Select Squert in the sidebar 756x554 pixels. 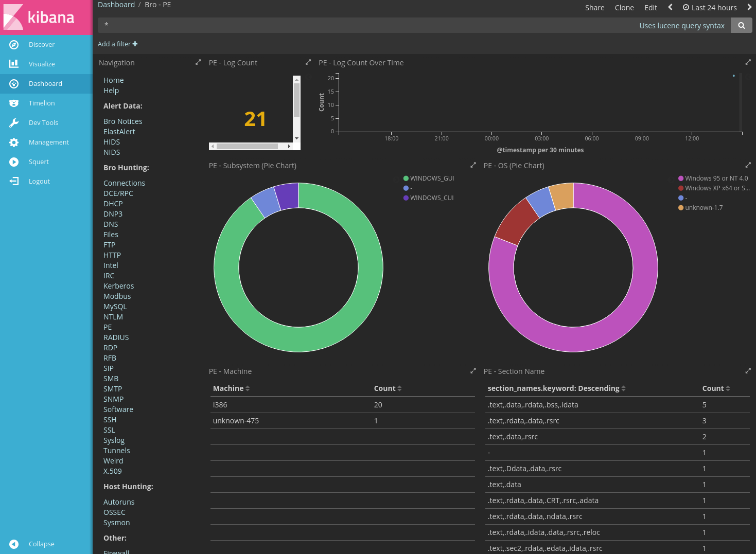point(39,162)
